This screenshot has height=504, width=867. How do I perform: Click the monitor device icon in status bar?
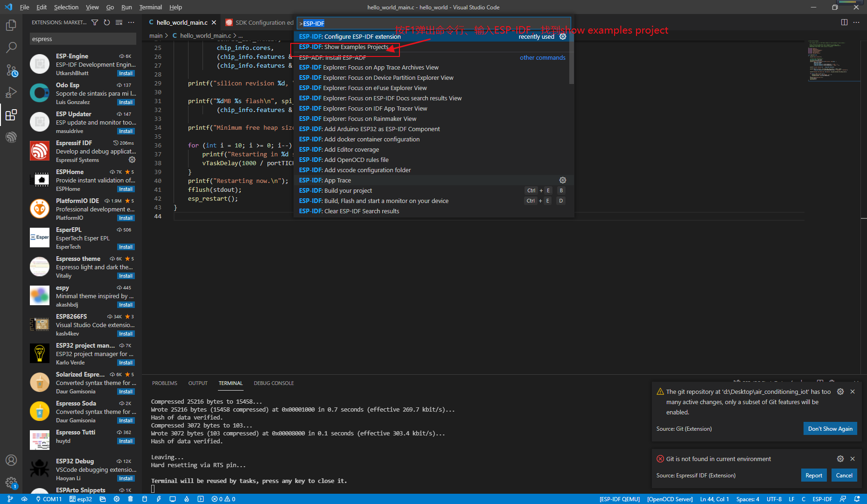(173, 499)
